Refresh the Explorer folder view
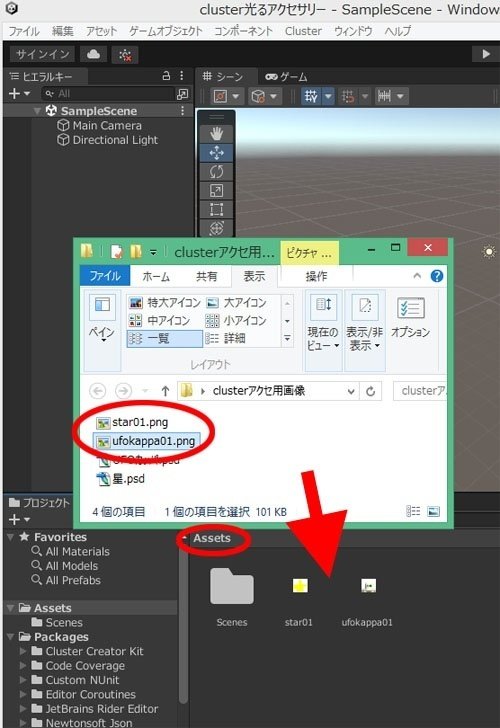The width and height of the screenshot is (500, 728). (x=370, y=391)
